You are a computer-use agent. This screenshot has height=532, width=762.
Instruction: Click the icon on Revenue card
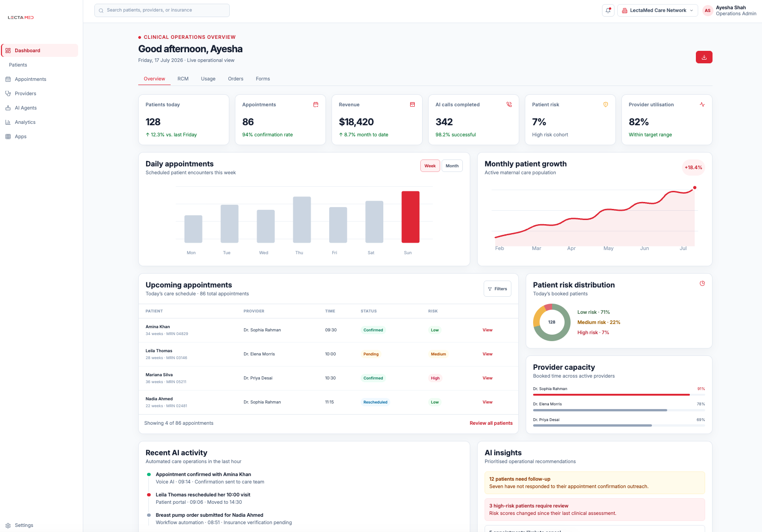[x=412, y=105]
